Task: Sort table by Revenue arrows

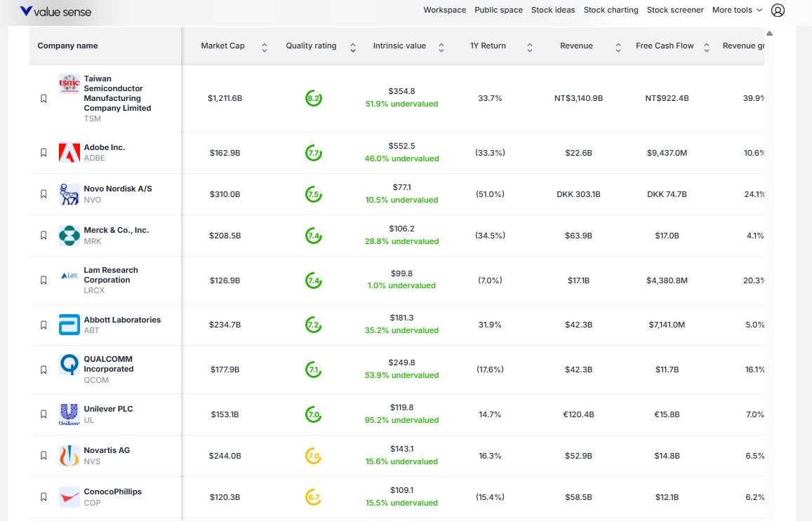Action: [x=618, y=48]
